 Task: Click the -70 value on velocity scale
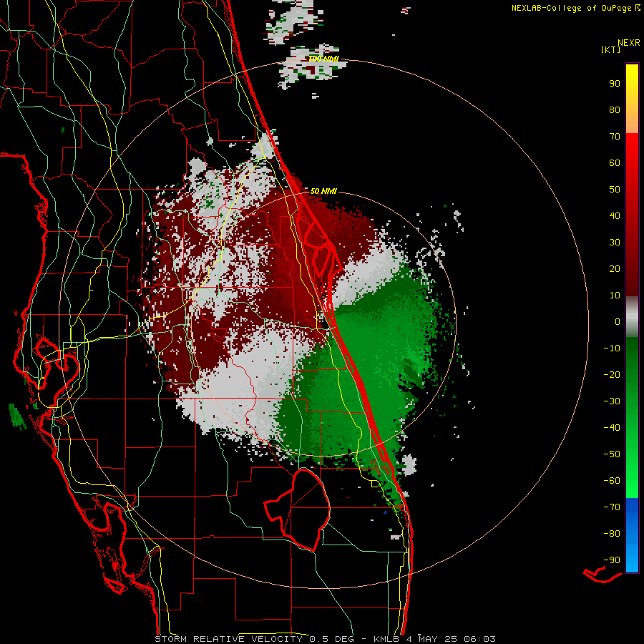[x=612, y=507]
